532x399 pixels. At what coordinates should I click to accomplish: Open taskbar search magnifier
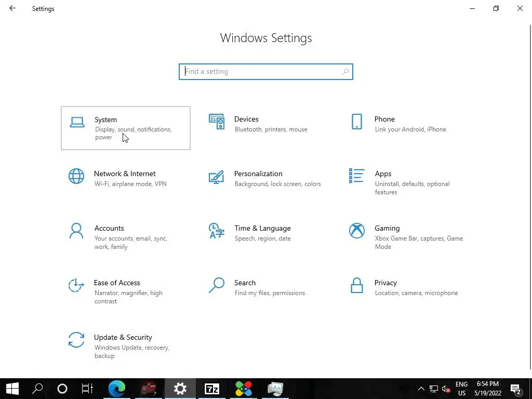[x=37, y=389]
